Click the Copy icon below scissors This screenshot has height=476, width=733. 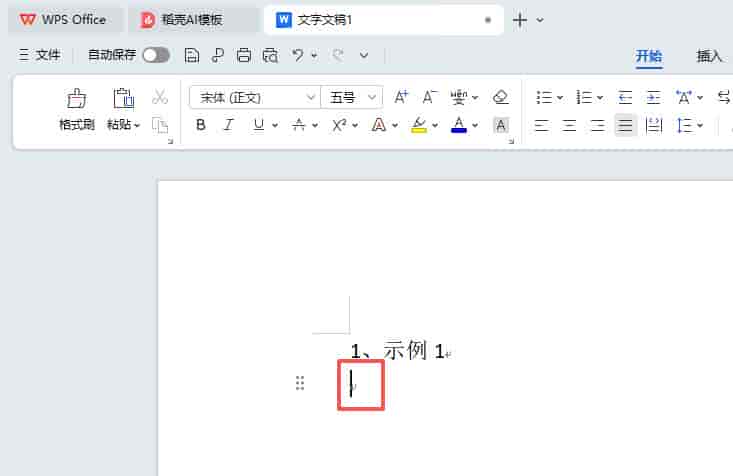tap(160, 125)
